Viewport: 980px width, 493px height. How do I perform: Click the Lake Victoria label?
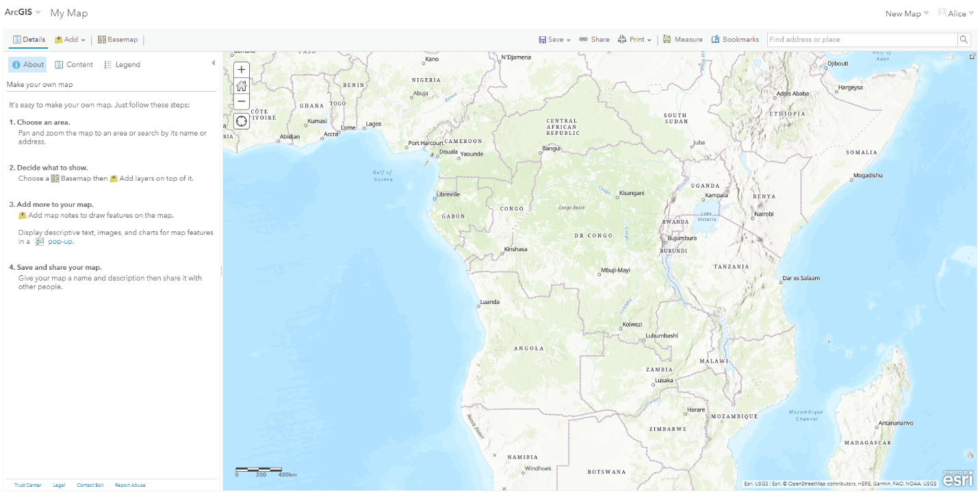click(708, 216)
